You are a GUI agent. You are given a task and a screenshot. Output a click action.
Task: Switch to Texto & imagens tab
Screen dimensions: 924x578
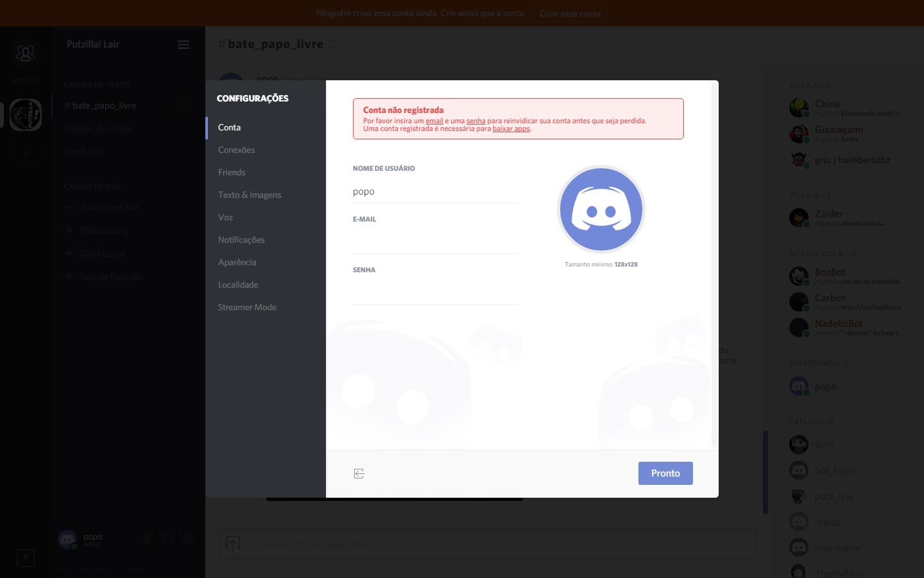click(x=266, y=195)
